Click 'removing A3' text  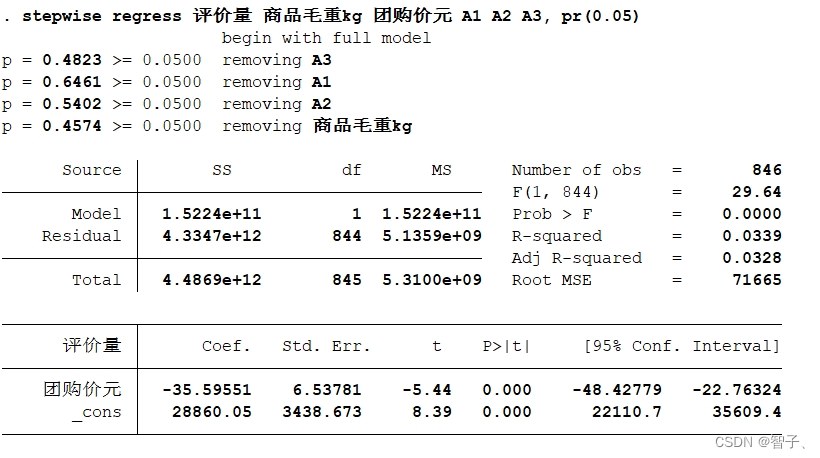[277, 61]
